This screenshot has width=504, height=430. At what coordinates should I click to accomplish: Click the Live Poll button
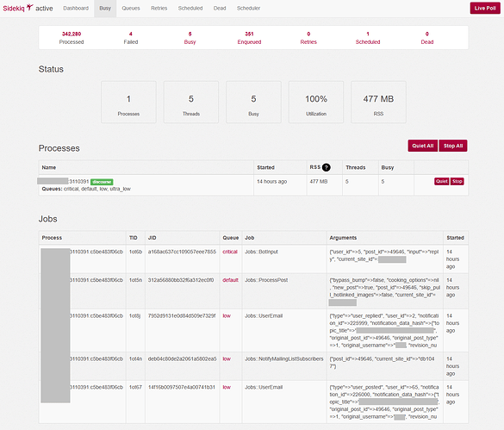485,9
